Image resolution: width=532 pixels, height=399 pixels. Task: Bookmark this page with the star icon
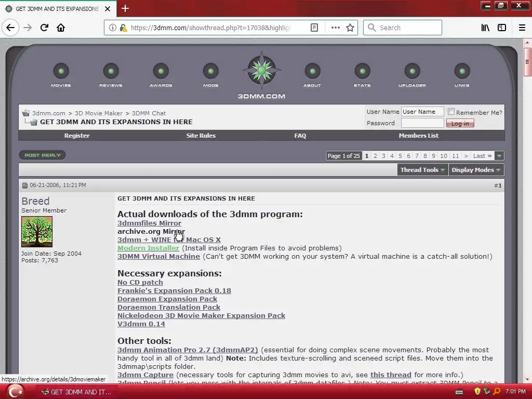pos(350,28)
